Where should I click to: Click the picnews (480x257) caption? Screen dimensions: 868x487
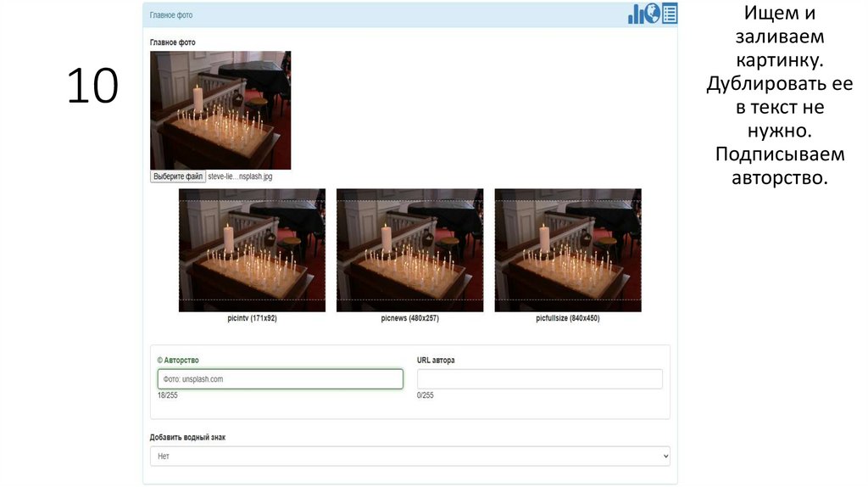[409, 318]
